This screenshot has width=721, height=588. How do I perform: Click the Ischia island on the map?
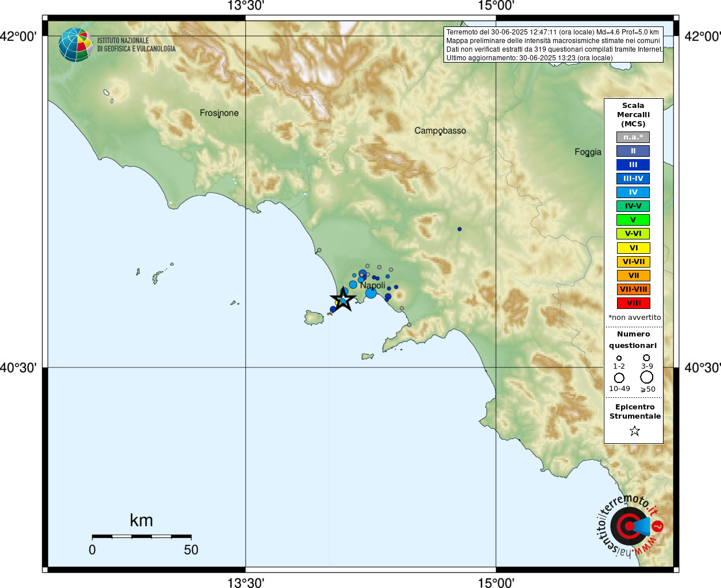[x=314, y=318]
